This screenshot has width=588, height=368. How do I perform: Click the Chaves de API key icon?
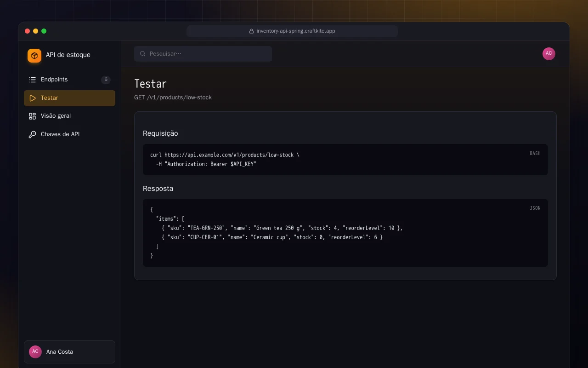click(x=32, y=134)
